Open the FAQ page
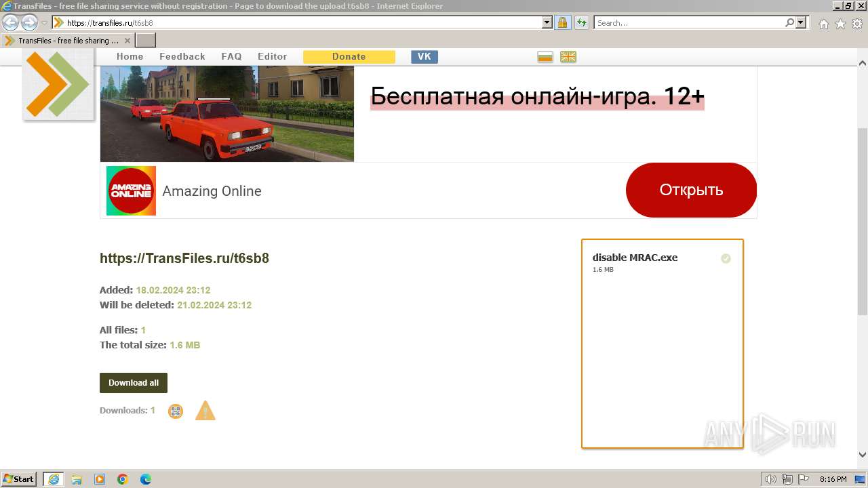 231,57
